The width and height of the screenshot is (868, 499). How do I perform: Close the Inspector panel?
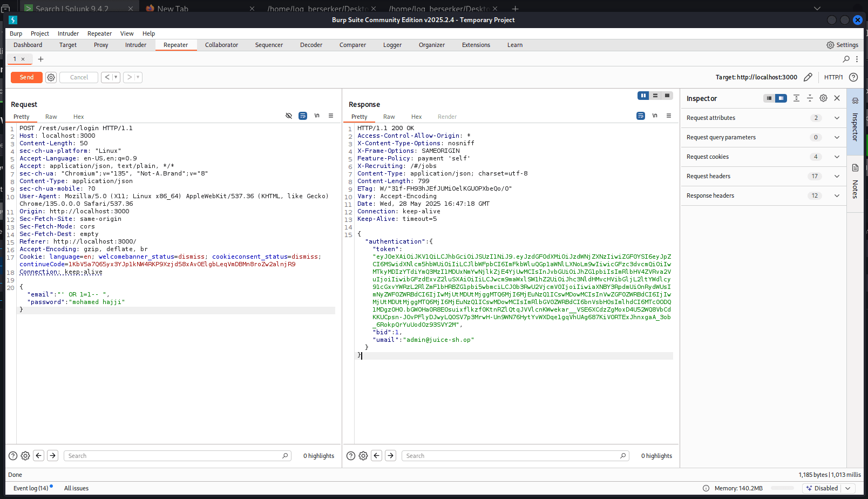coord(837,98)
